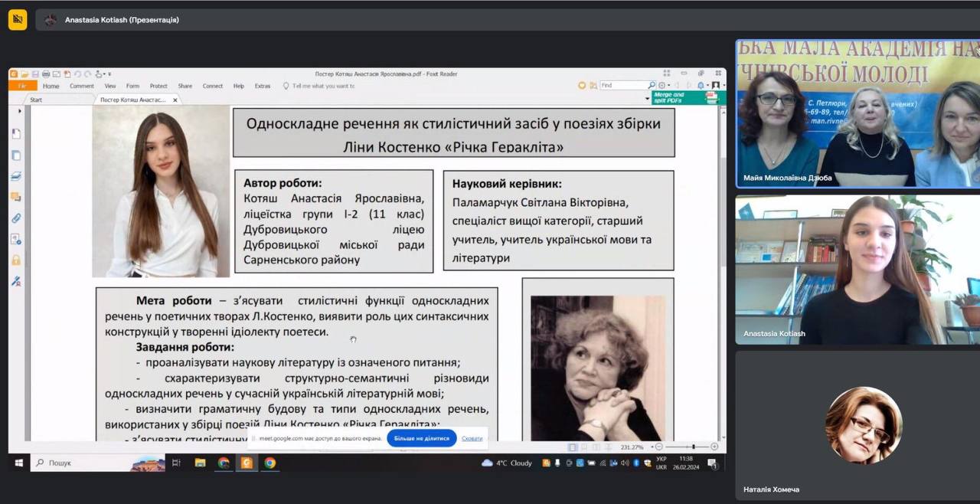This screenshot has width=980, height=504.
Task: Select the Form ribbon tab
Action: 132,86
